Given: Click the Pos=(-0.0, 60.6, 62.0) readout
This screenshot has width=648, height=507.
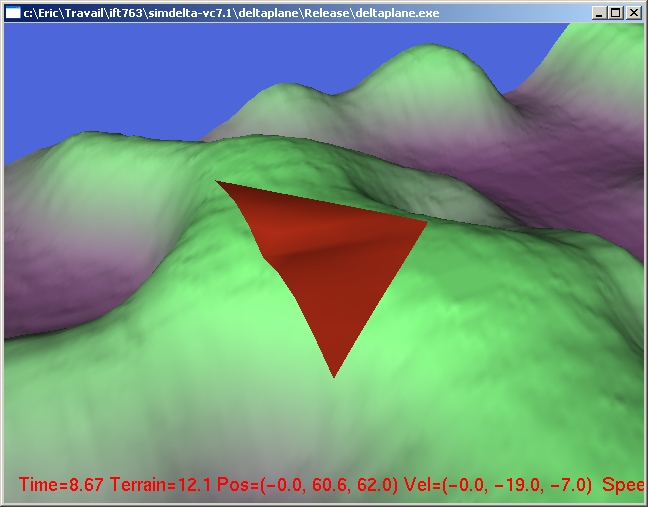Looking at the screenshot, I should coord(308,485).
